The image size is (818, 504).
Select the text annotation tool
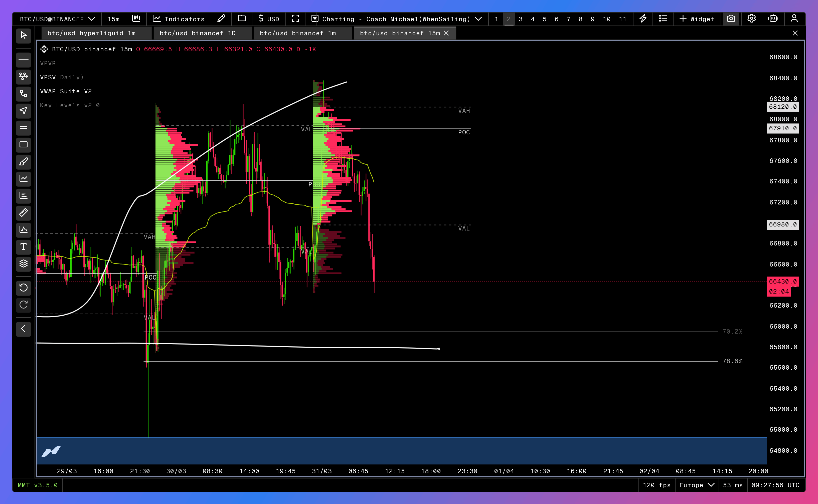point(23,247)
